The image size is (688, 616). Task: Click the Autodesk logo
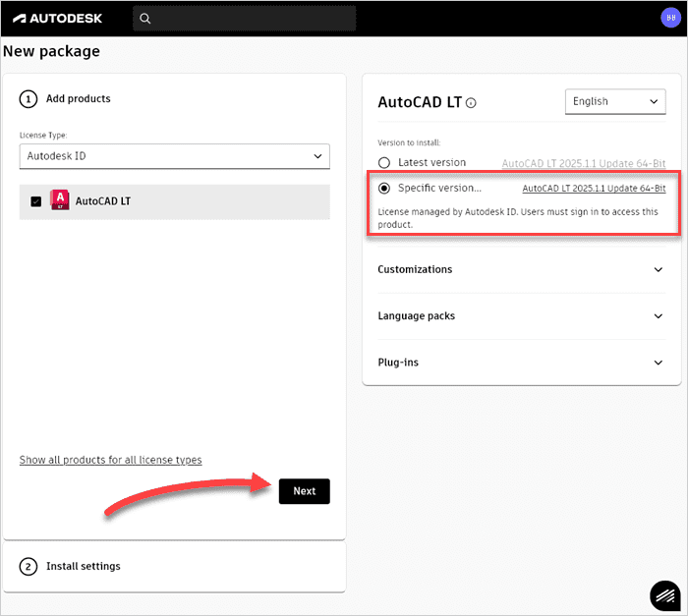tap(57, 19)
